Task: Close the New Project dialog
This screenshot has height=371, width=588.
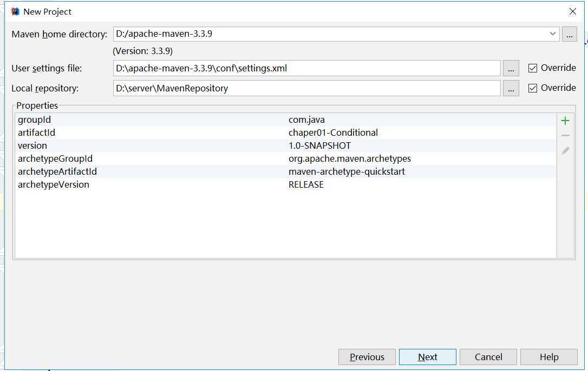Action: coord(573,11)
